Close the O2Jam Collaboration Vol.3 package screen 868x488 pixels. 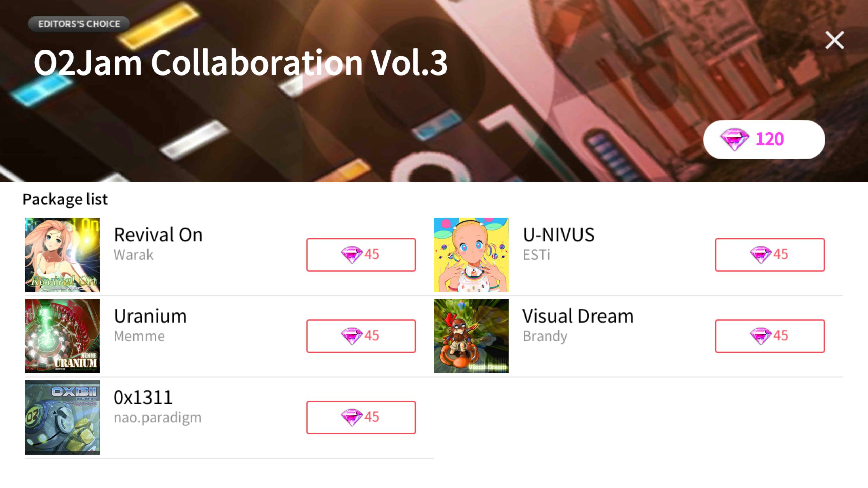[834, 40]
